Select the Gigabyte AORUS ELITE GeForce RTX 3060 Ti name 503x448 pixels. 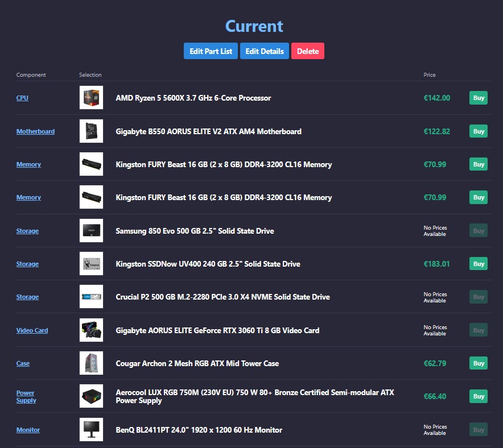point(217,330)
